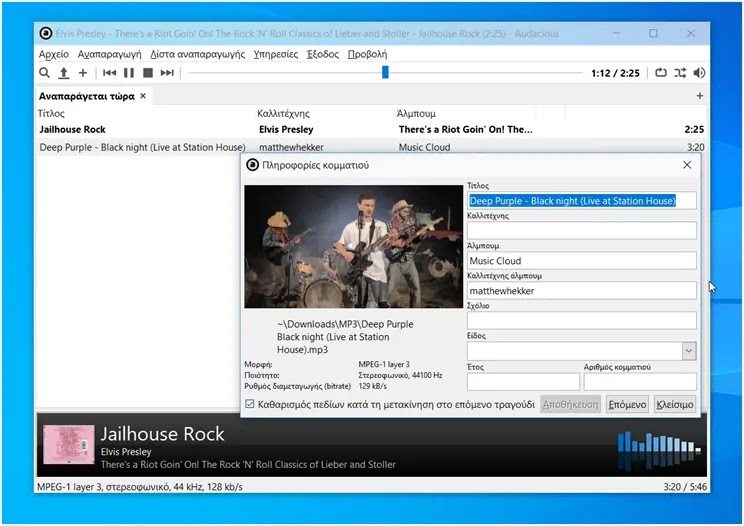Click the Επόμενο button
Image resolution: width=744 pixels, height=526 pixels.
click(627, 405)
